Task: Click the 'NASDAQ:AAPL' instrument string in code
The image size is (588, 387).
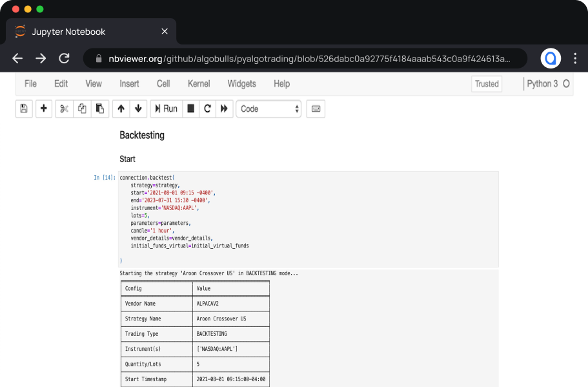Action: pyautogui.click(x=179, y=208)
